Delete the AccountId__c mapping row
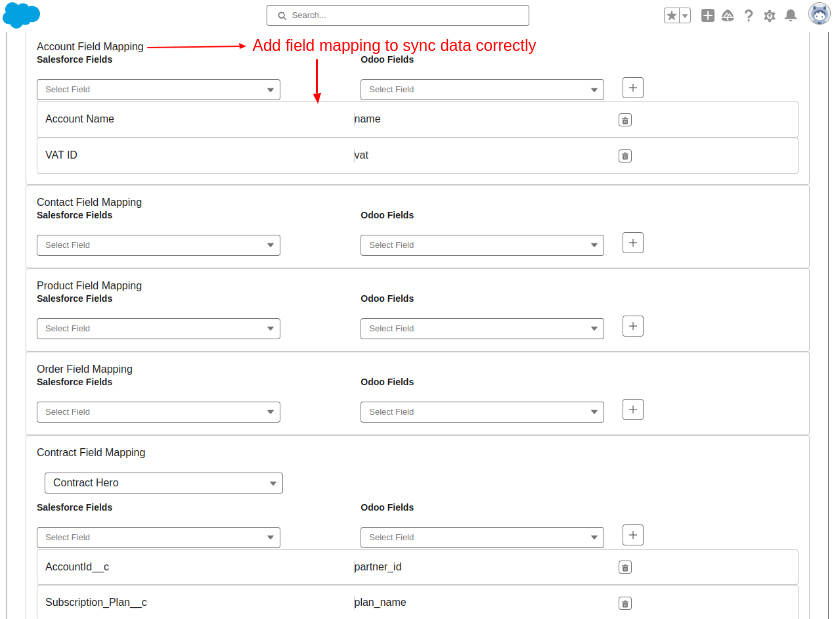The width and height of the screenshot is (834, 619). (x=625, y=567)
